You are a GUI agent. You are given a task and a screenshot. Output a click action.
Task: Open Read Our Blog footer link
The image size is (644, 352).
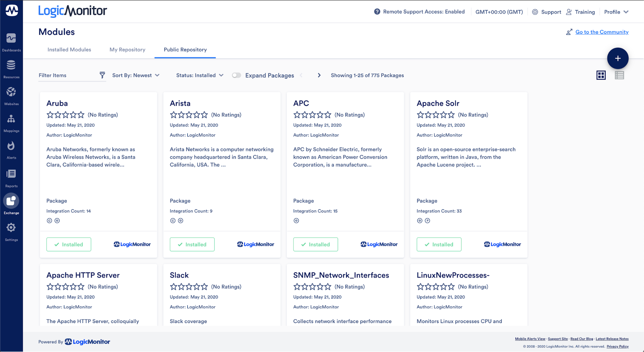pyautogui.click(x=582, y=339)
